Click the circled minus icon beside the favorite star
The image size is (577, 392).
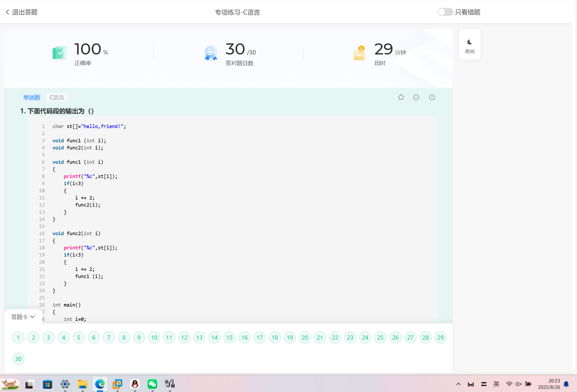pyautogui.click(x=416, y=97)
